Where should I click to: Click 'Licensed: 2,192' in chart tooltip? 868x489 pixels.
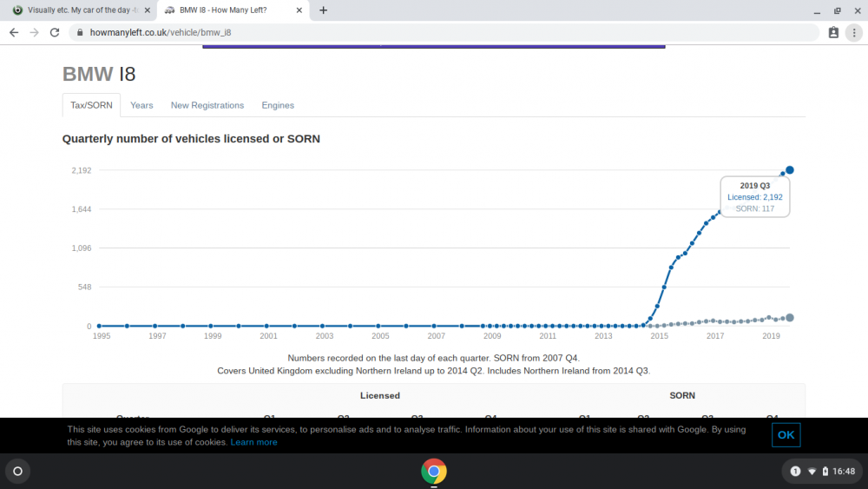[755, 197]
